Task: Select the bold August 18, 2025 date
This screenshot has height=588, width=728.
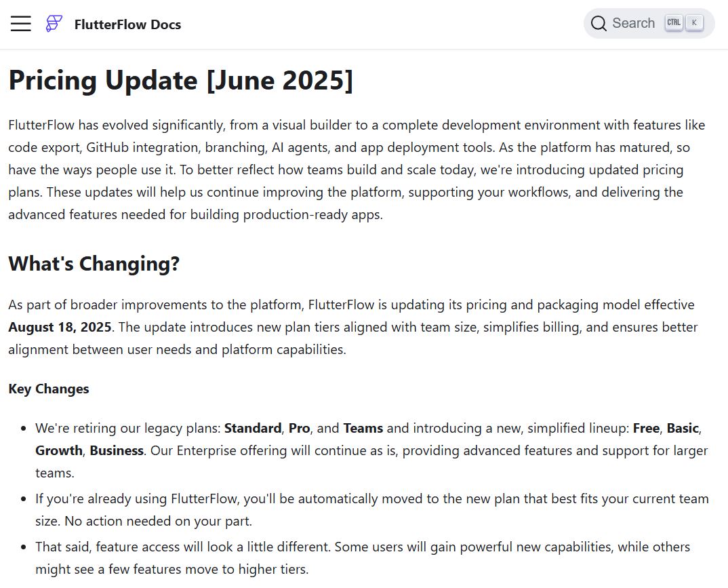Action: (60, 326)
